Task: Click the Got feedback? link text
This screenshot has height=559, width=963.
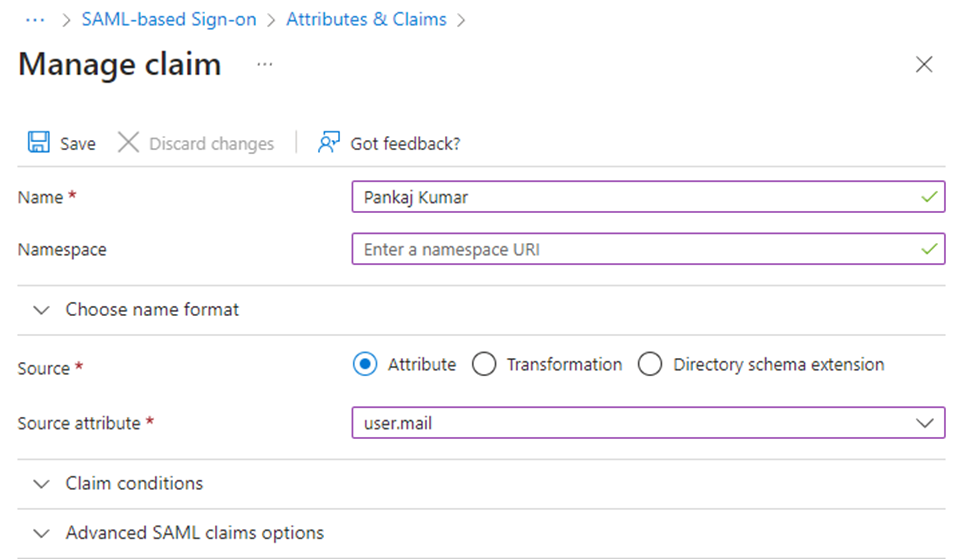Action: coord(405,144)
